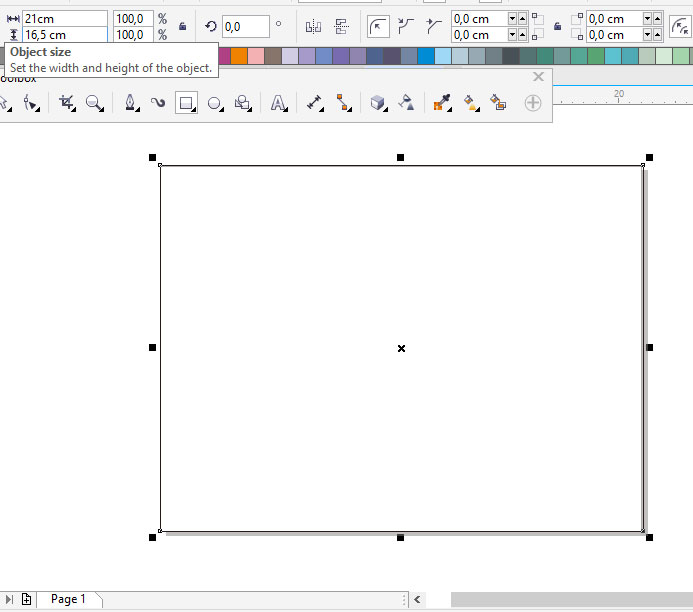Enable round corner style
The width and height of the screenshot is (693, 612).
click(378, 27)
